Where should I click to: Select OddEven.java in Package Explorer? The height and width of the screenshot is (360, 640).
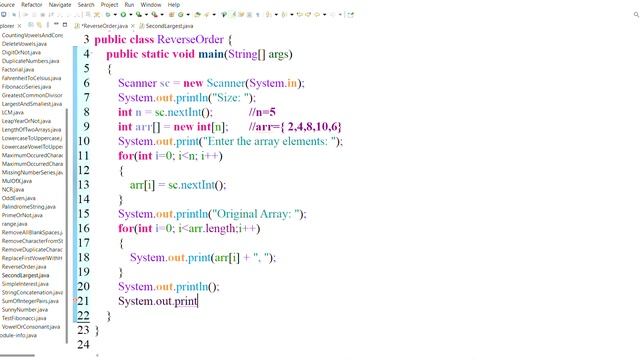coord(18,198)
